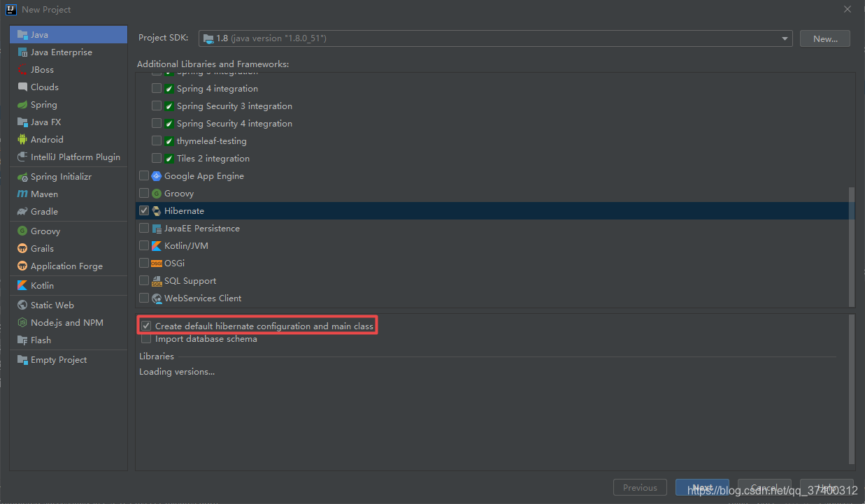Tick the Tiles 2 integration checkbox
The image size is (865, 504).
pos(157,158)
